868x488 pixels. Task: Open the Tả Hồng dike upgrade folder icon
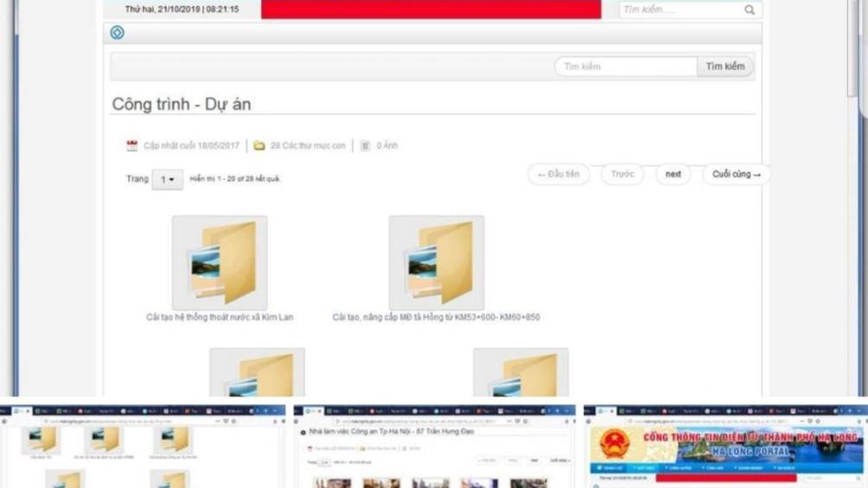437,263
